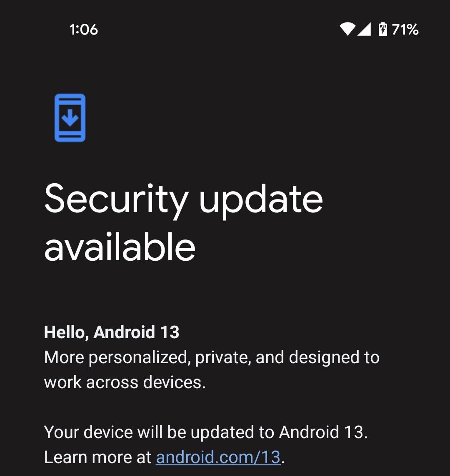Viewport: 450px width, 476px height.
Task: Click the download arrow inside phone icon
Action: (x=70, y=117)
